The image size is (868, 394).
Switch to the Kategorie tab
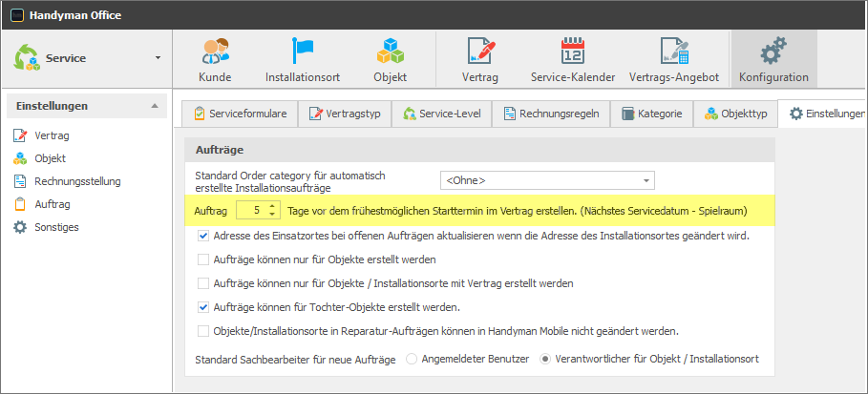651,114
